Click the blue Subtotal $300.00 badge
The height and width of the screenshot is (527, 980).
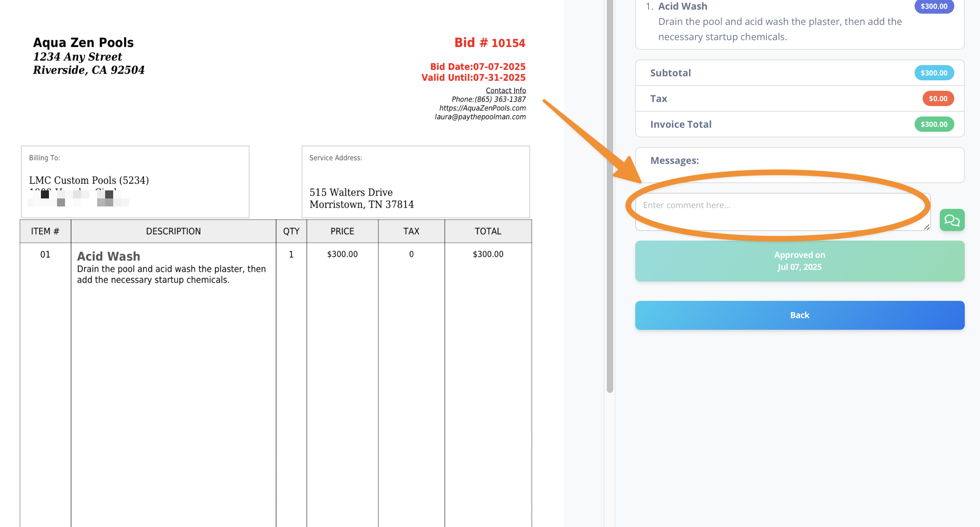[933, 73]
